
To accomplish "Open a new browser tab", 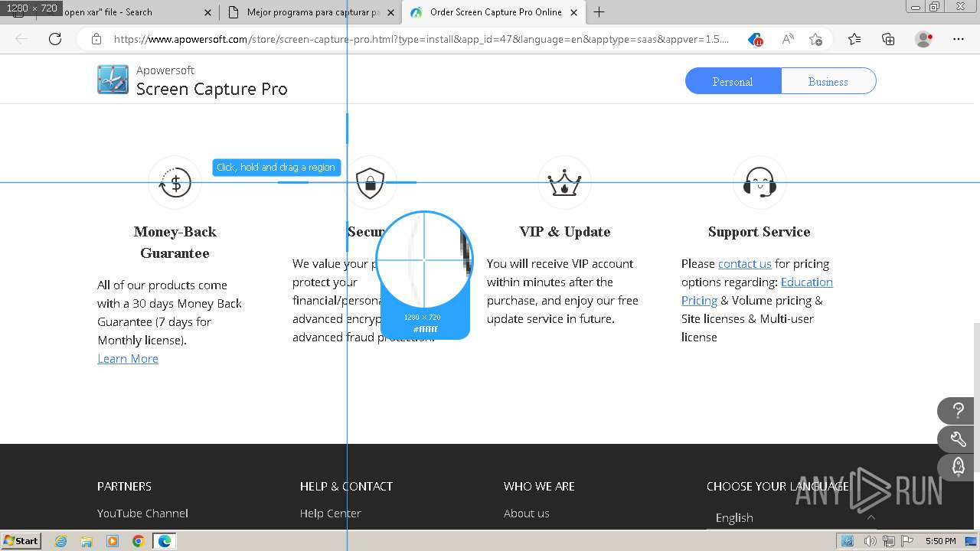I will point(599,12).
